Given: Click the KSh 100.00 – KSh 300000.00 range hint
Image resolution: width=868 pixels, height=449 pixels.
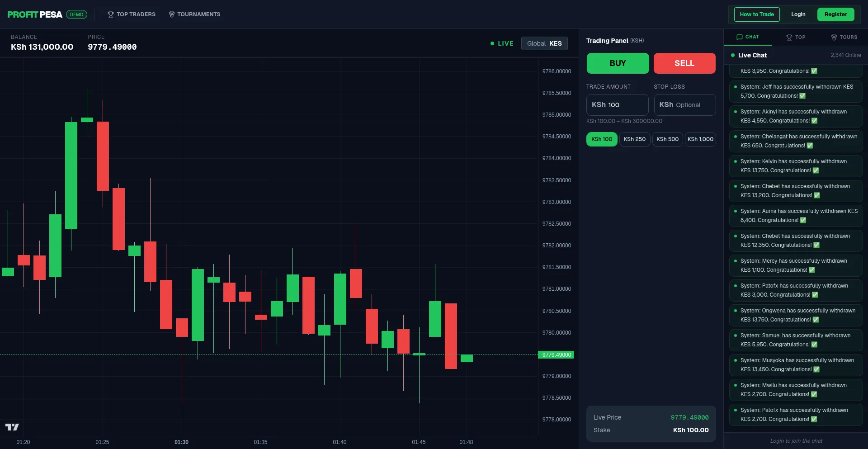Looking at the screenshot, I should 624,121.
